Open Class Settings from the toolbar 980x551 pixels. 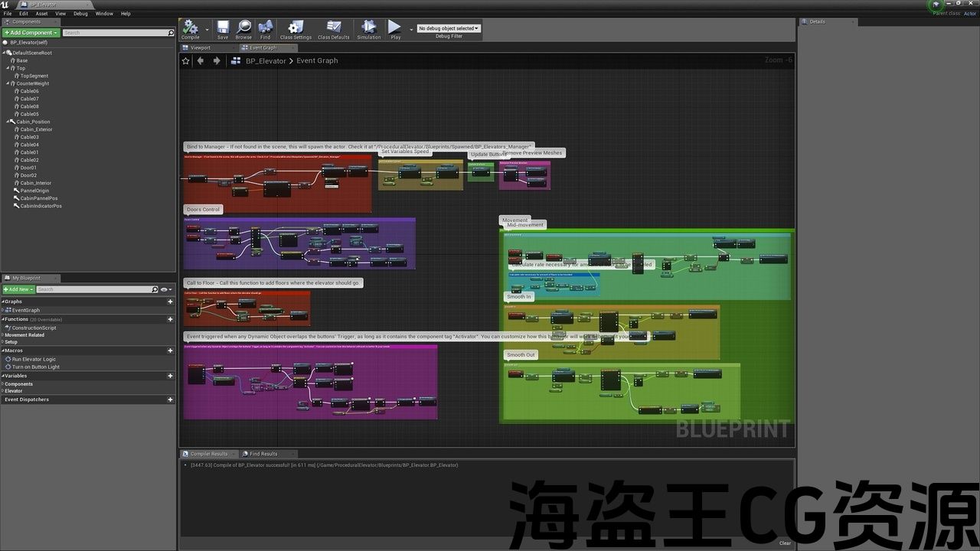coord(296,28)
